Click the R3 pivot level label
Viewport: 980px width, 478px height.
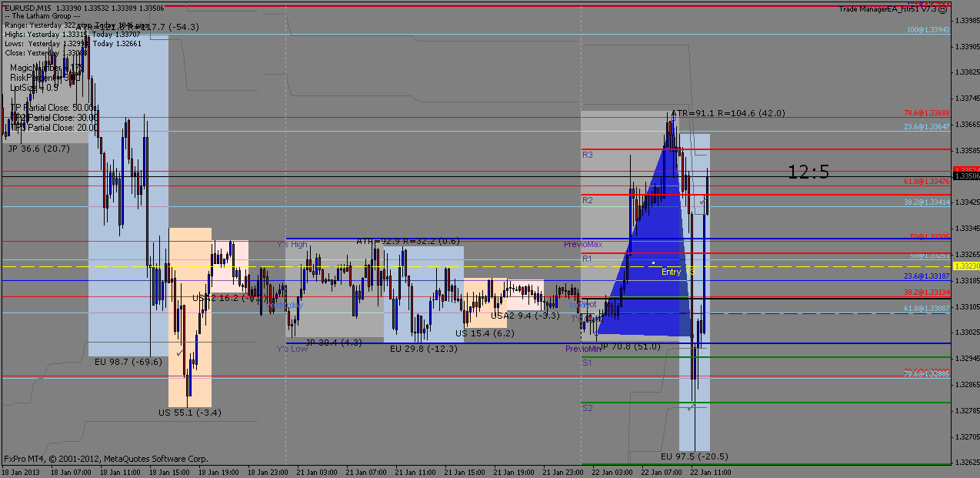588,155
